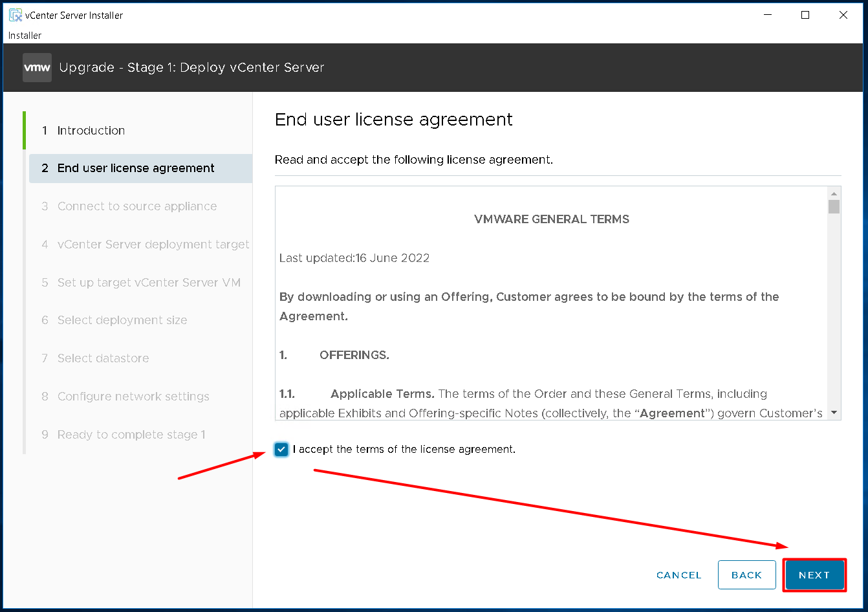Image resolution: width=868 pixels, height=612 pixels.
Task: Select step 8 Configure network settings
Action: click(140, 397)
